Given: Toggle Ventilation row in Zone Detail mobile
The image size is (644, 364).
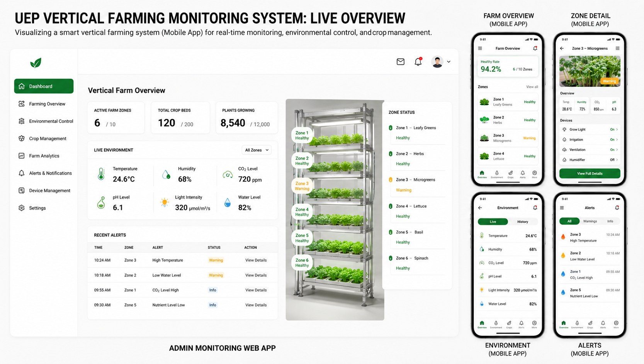Looking at the screenshot, I should (x=590, y=150).
